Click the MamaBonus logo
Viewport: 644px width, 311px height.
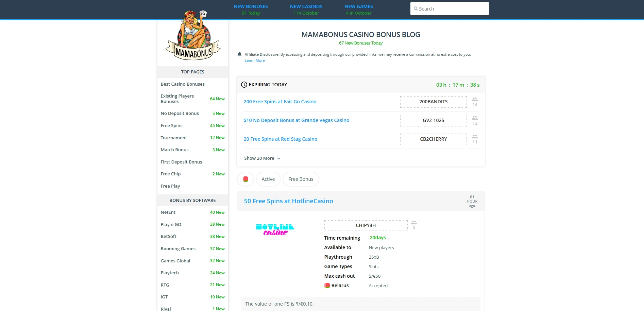(193, 35)
